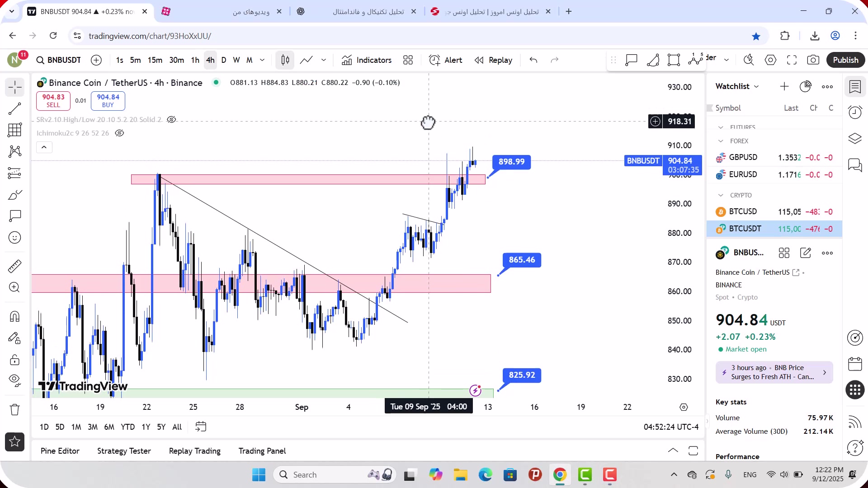Set the date range to YTD
The image size is (868, 488).
tap(127, 427)
